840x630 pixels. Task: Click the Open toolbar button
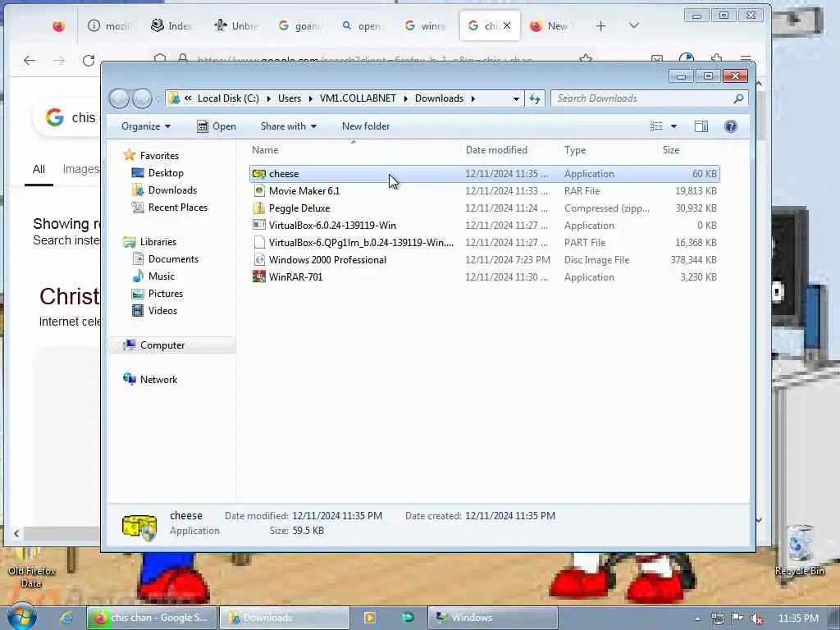(217, 126)
